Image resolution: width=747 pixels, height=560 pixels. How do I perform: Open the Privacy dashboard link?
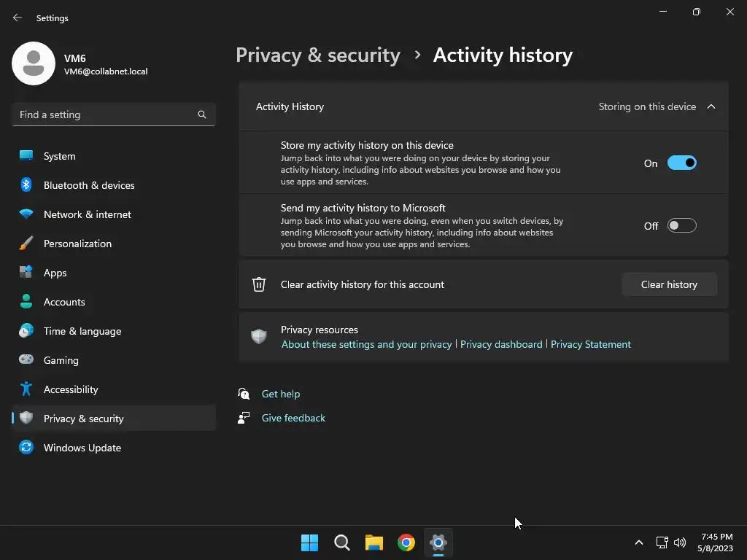[501, 344]
